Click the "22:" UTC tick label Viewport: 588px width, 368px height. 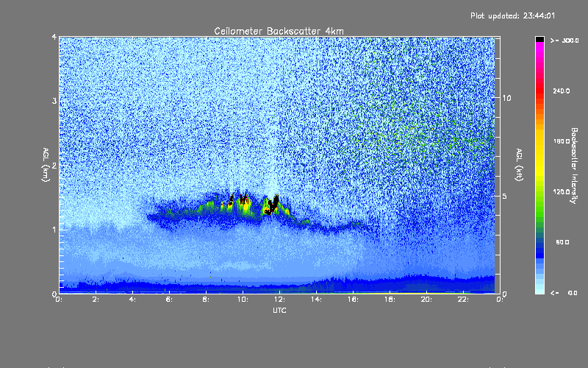coord(463,300)
